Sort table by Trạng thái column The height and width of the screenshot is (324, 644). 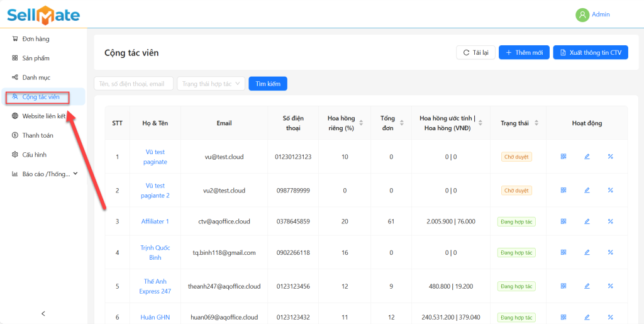[536, 123]
